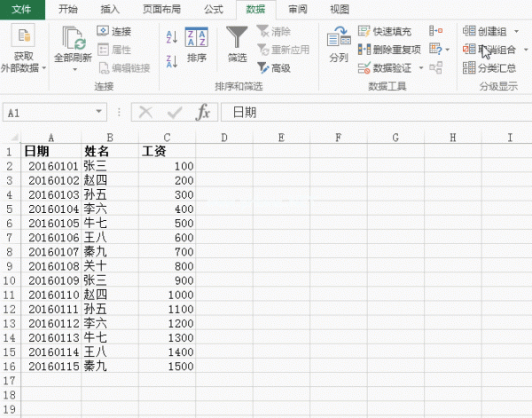
Task: Open 高级 (Advanced) filter options
Action: coord(273,67)
